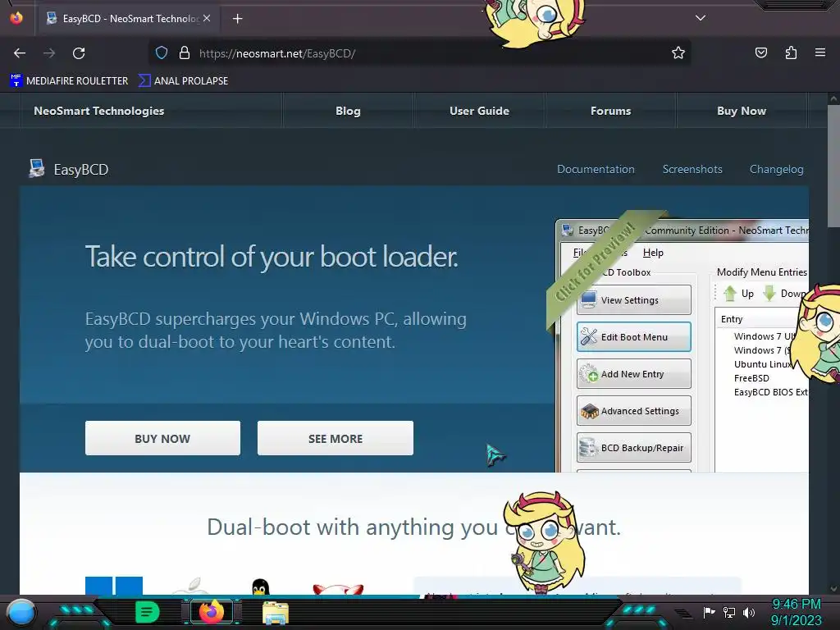The width and height of the screenshot is (840, 630).
Task: Open the second bookmark with the blue sigma icon
Action: pos(183,81)
